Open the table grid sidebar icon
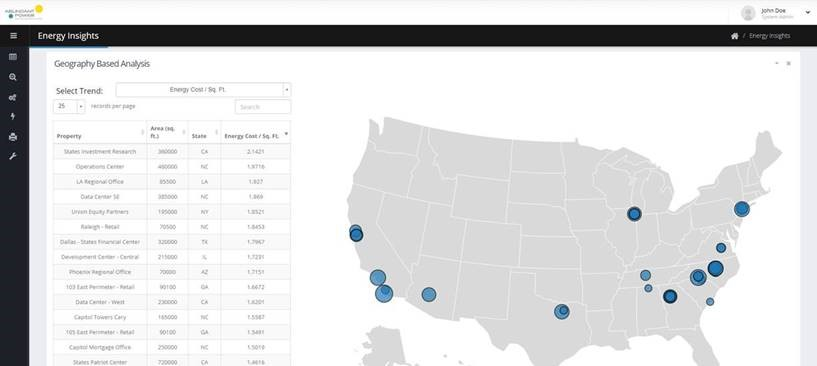Image resolution: width=817 pixels, height=366 pixels. [13, 57]
